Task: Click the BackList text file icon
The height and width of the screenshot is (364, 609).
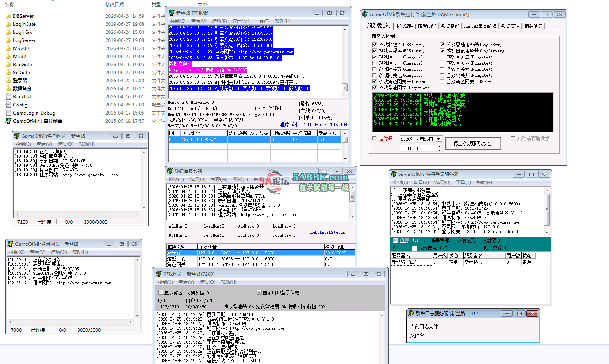Action: point(8,97)
